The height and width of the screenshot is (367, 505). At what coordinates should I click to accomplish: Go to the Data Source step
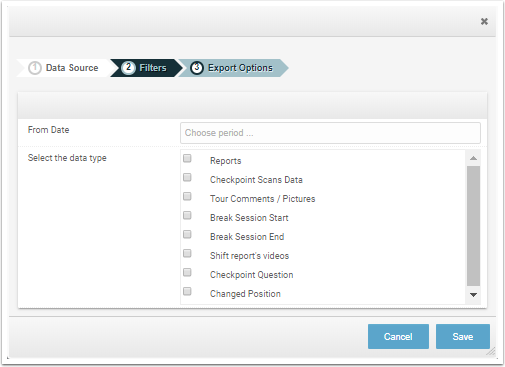63,68
